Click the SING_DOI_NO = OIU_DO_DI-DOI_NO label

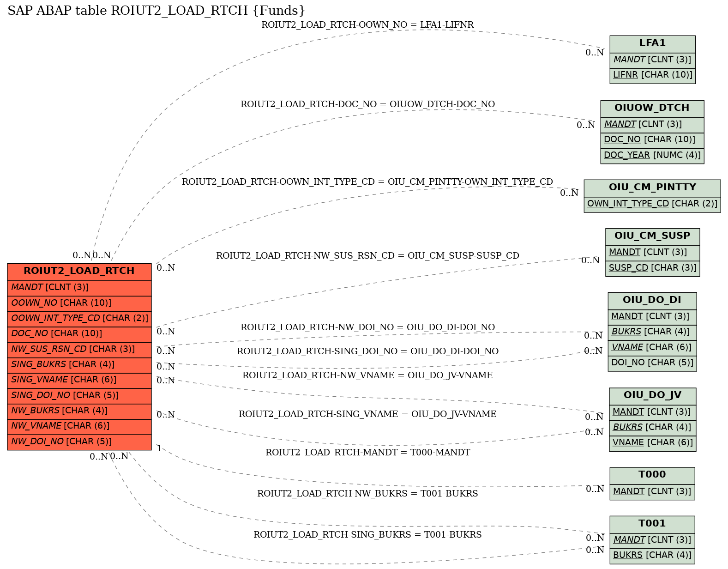[x=367, y=351]
